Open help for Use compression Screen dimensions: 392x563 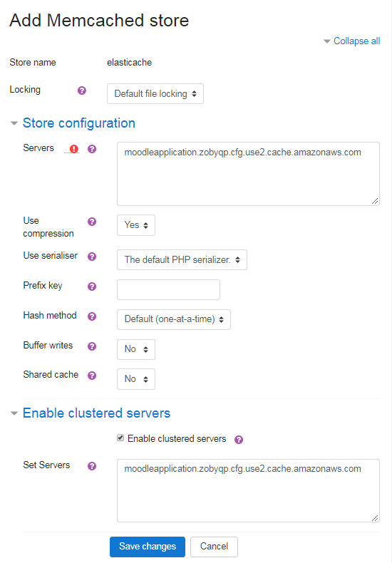(92, 222)
